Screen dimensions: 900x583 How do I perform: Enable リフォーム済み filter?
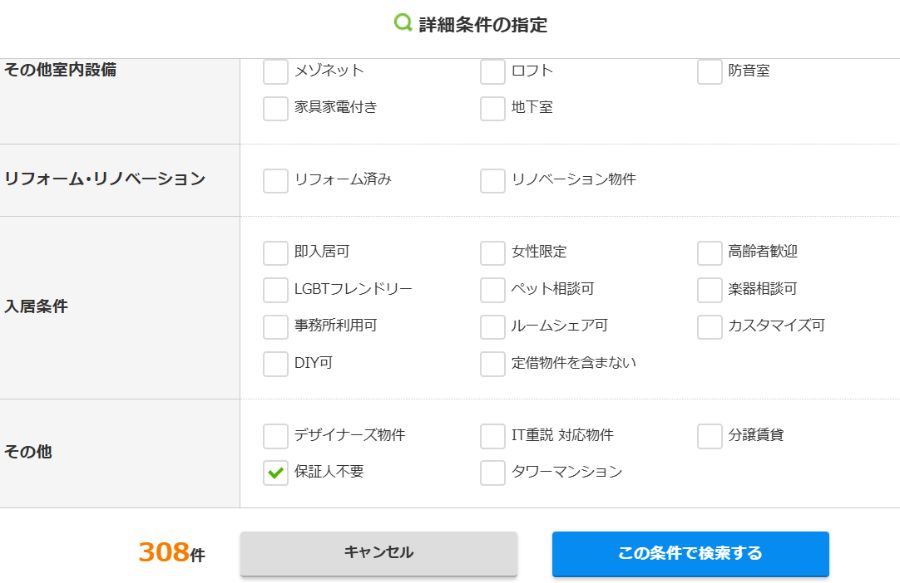(x=276, y=181)
